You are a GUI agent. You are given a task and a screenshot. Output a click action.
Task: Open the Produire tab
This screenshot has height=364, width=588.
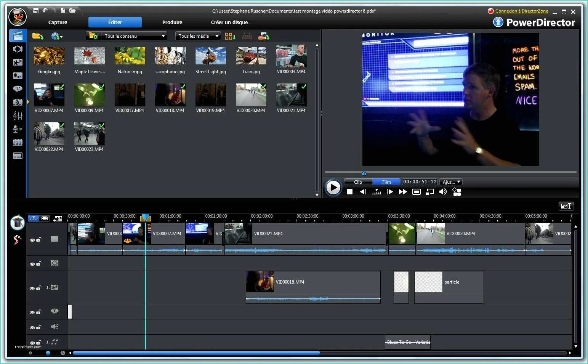point(172,22)
